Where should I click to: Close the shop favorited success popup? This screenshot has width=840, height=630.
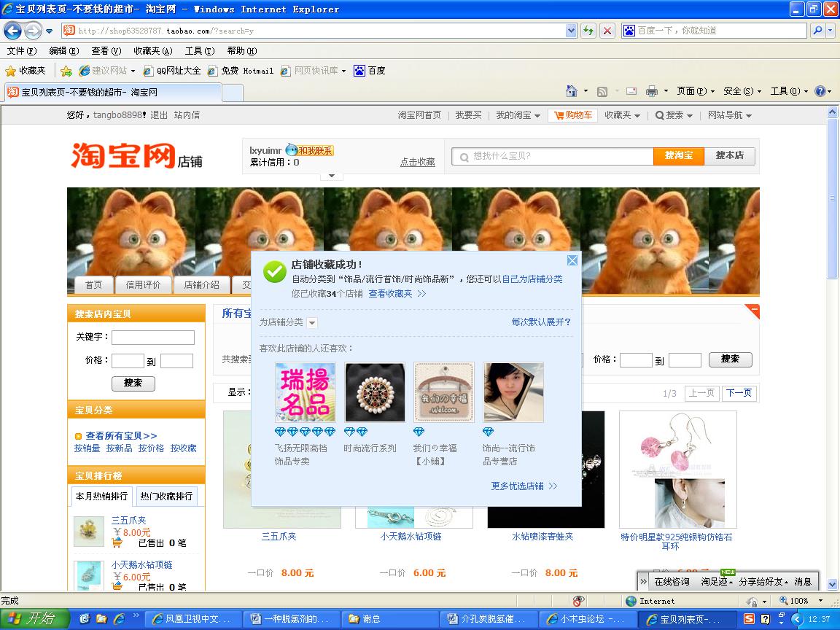click(572, 260)
